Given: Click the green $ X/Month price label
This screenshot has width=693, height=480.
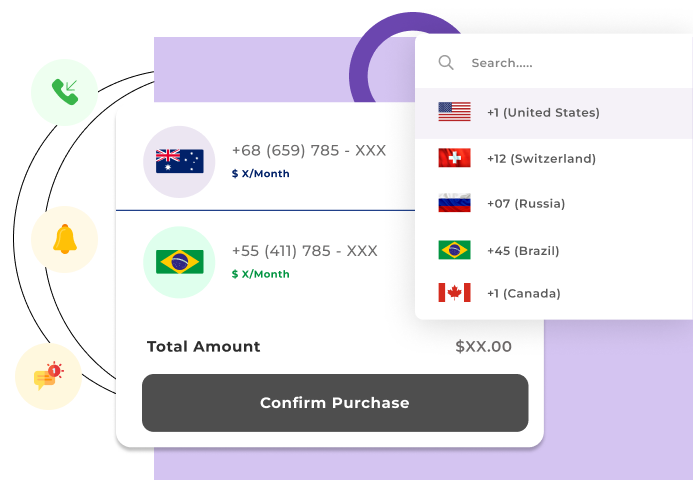Looking at the screenshot, I should coord(260,274).
